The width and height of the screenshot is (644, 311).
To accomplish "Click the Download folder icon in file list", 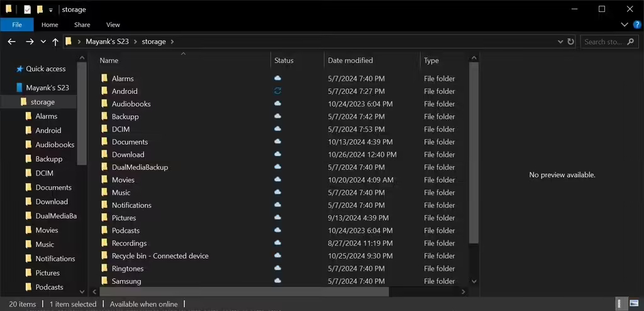I will pyautogui.click(x=104, y=154).
